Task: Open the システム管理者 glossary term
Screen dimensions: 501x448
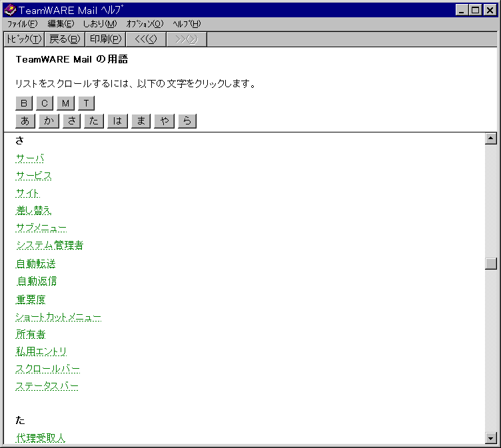Action: (x=49, y=245)
